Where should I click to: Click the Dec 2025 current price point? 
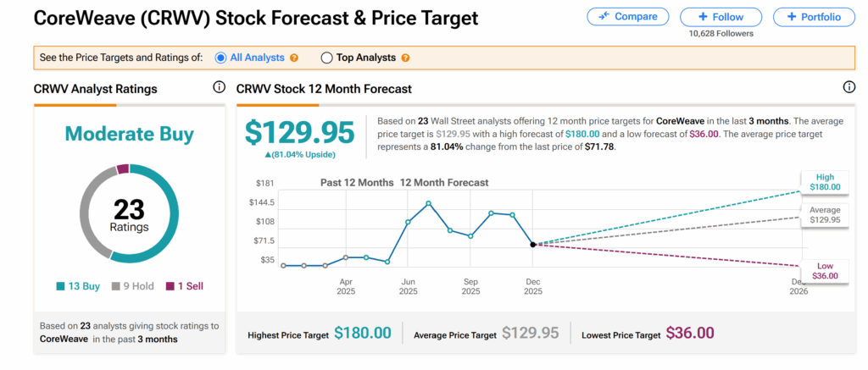coord(532,245)
